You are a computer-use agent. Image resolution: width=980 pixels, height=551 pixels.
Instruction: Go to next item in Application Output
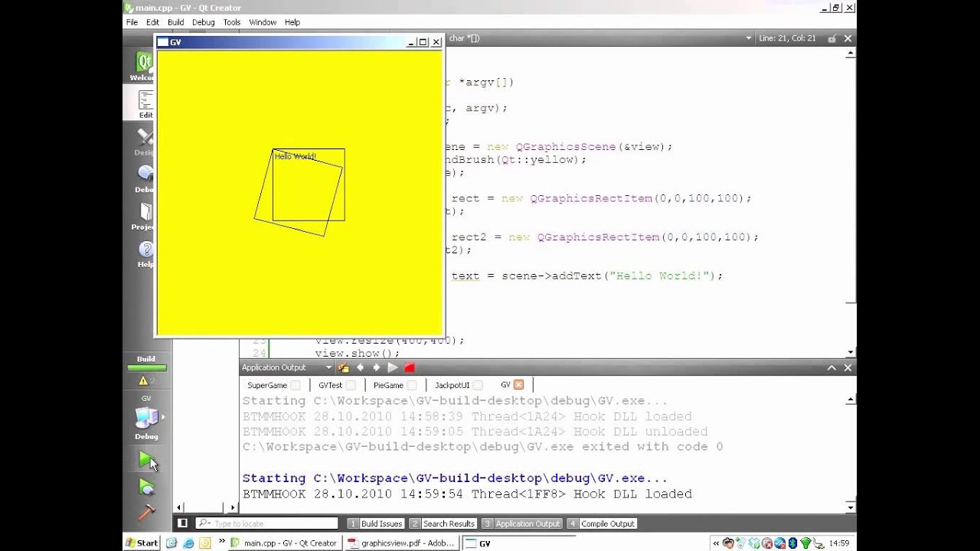(x=376, y=368)
